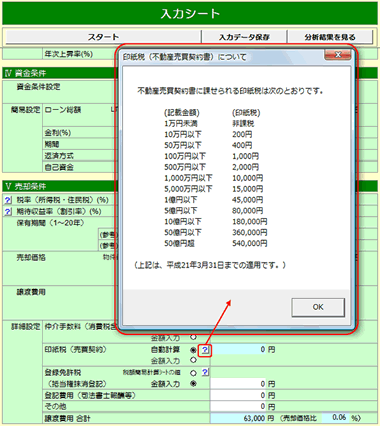This screenshot has width=380, height=426.
Task: Click the 返済方式 label
Action: point(59,156)
